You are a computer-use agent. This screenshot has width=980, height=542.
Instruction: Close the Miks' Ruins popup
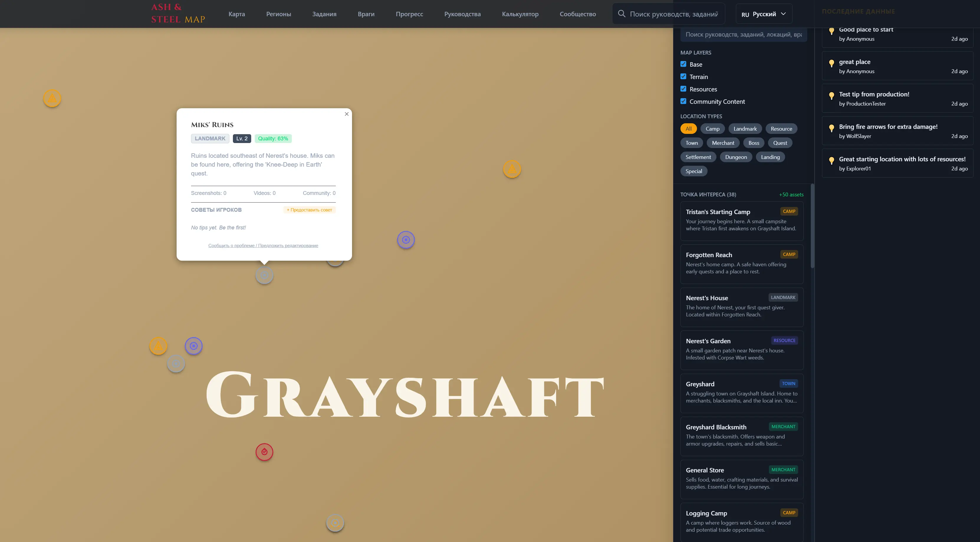point(347,114)
